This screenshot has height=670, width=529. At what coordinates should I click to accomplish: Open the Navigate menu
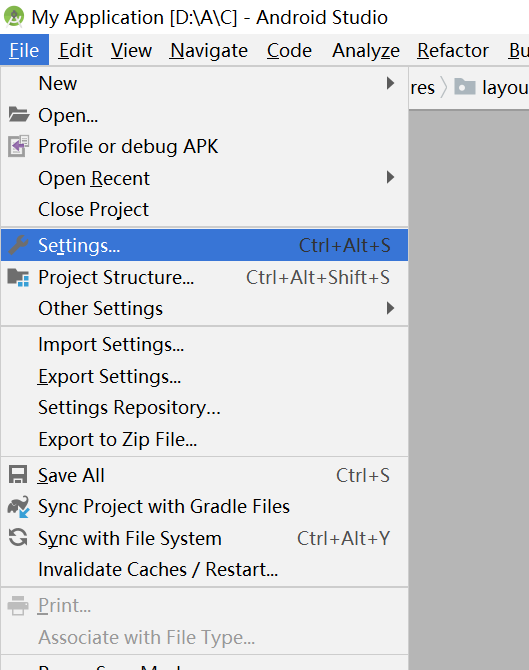(x=209, y=50)
